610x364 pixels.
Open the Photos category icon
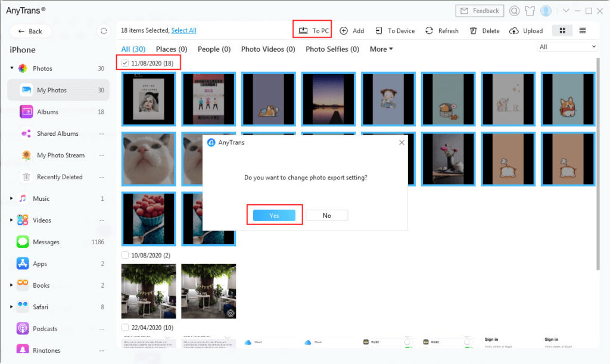pyautogui.click(x=23, y=69)
